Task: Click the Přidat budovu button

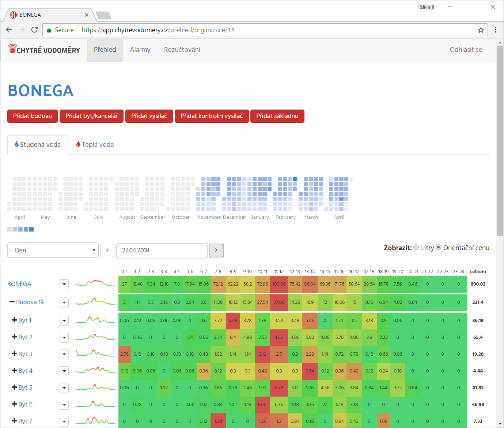Action: coord(33,116)
